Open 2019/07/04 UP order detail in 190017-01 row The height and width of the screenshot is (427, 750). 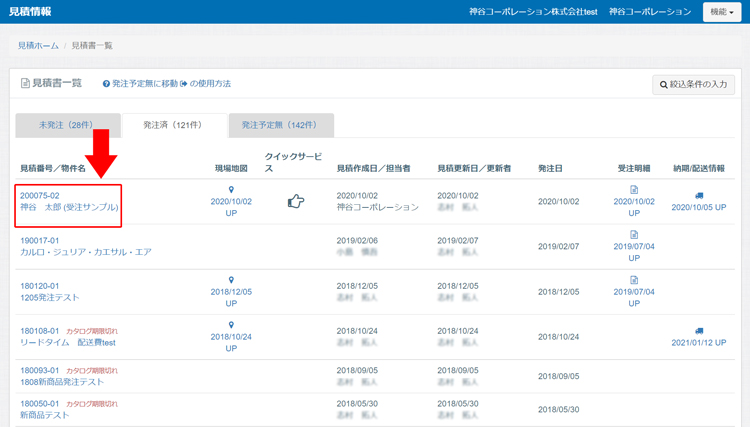(x=634, y=252)
